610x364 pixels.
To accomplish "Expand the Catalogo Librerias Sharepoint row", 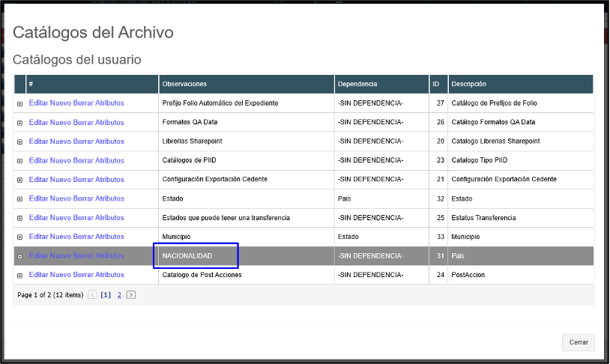I will [x=19, y=142].
